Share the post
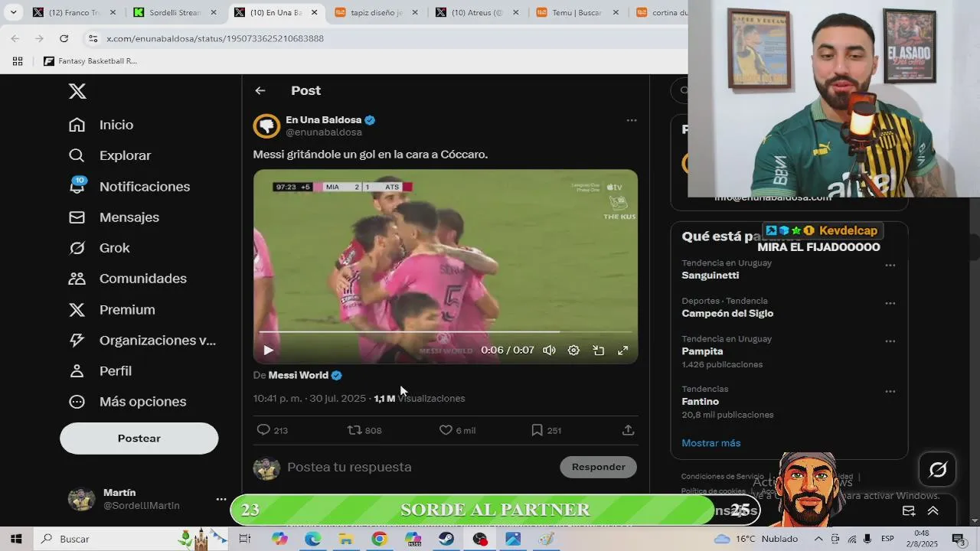The height and width of the screenshot is (551, 980). [628, 430]
